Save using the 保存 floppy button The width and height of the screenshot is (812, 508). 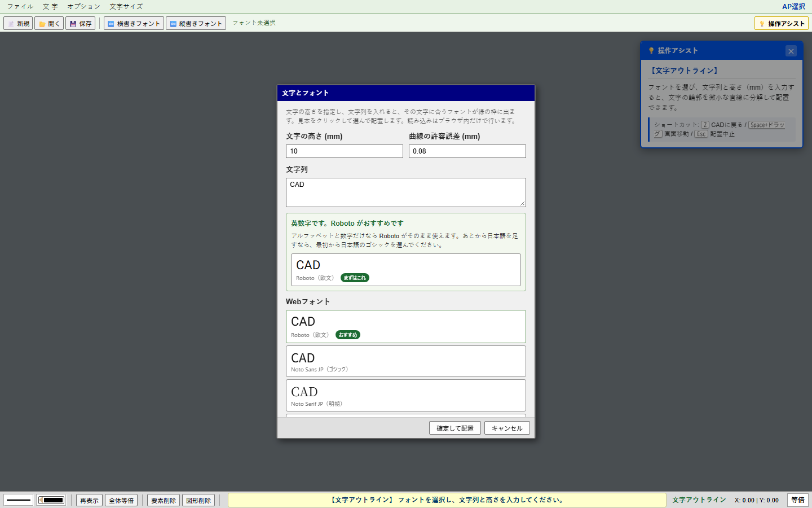click(80, 23)
